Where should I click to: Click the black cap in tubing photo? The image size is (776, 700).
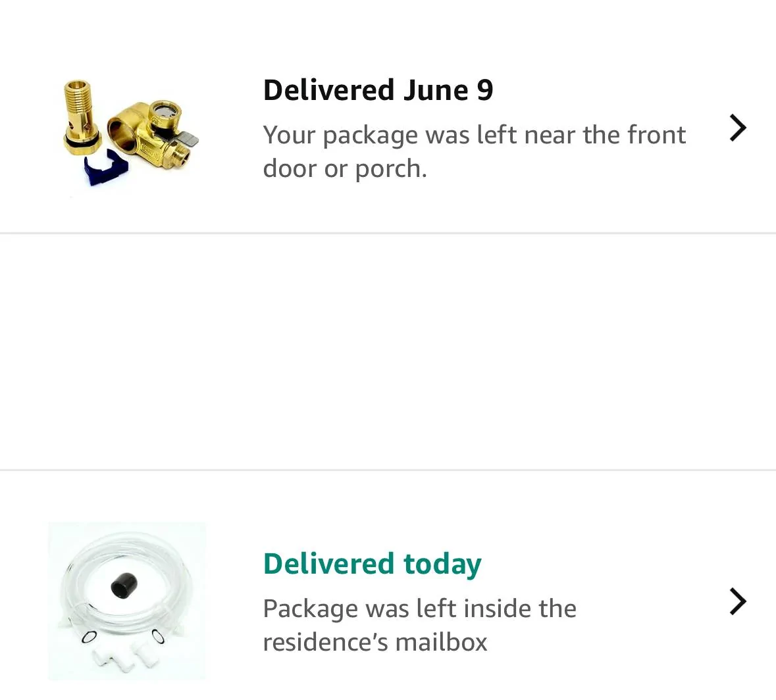coord(122,585)
